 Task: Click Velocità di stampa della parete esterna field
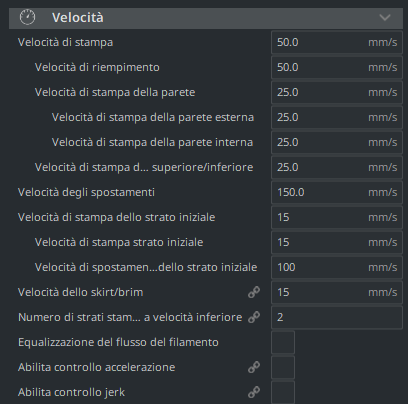[x=337, y=117]
